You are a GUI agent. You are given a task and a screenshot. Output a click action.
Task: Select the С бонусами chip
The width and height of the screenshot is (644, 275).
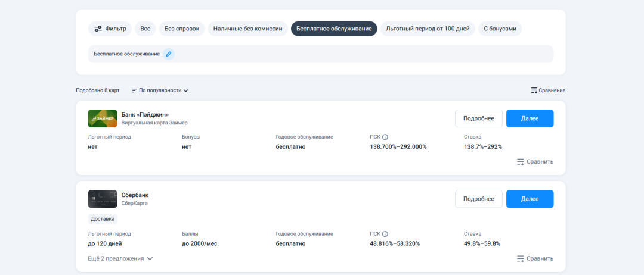[x=500, y=29]
